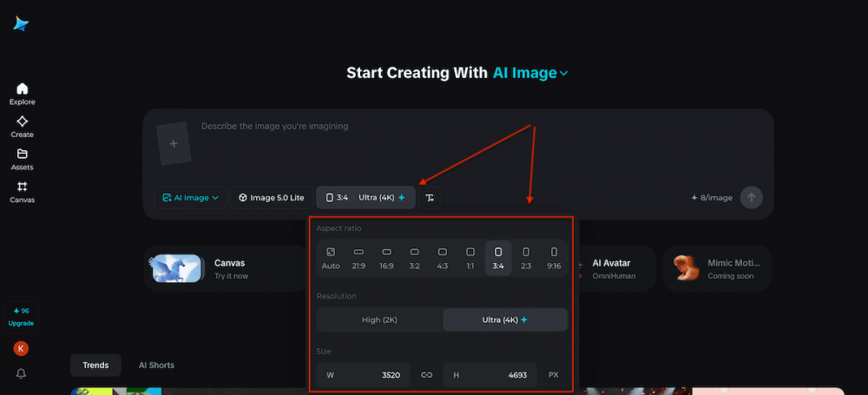This screenshot has width=868, height=395.
Task: Select the 3:2 aspect ratio
Action: coord(414,258)
